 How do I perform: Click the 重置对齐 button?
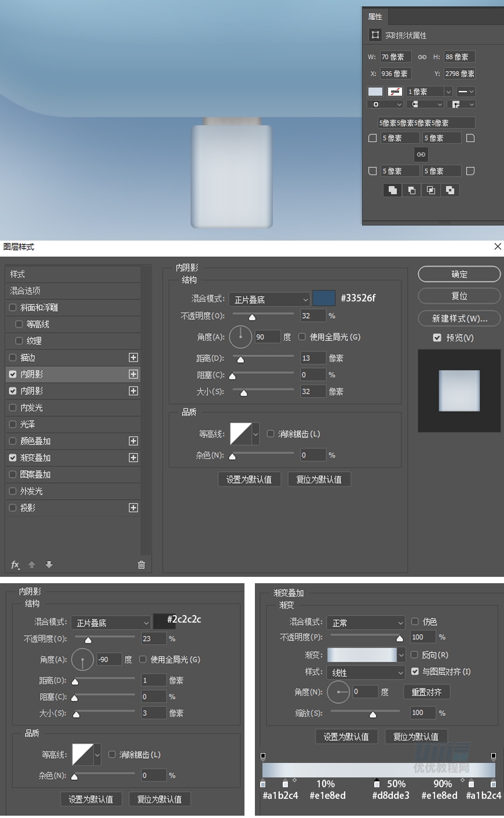426,692
